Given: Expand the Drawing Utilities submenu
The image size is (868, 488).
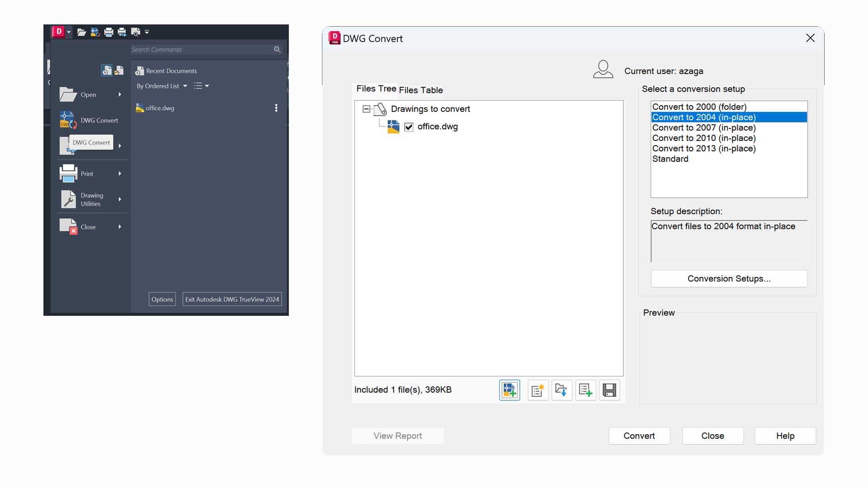Looking at the screenshot, I should 120,199.
